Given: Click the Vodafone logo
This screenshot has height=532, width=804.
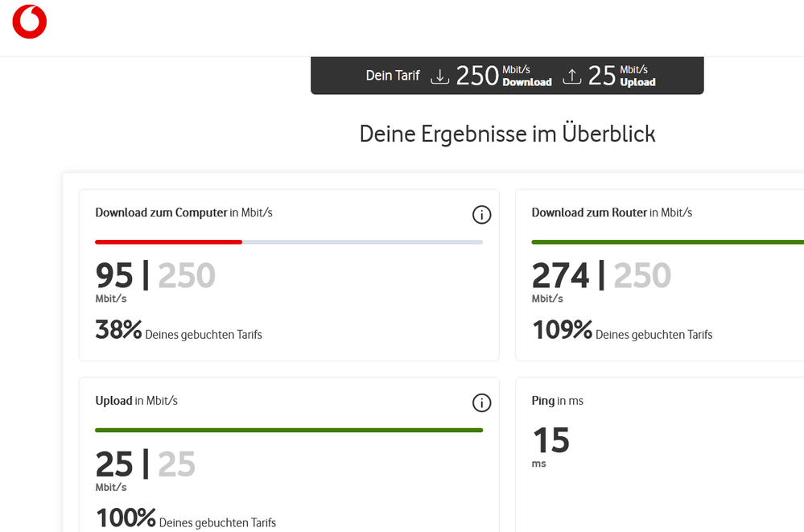Looking at the screenshot, I should coord(30,22).
